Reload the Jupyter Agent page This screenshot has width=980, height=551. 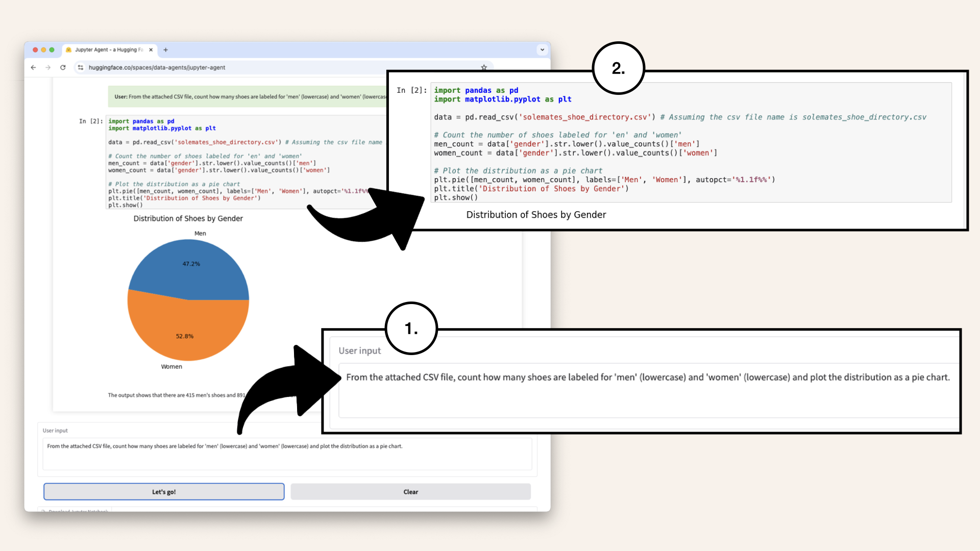click(x=63, y=67)
